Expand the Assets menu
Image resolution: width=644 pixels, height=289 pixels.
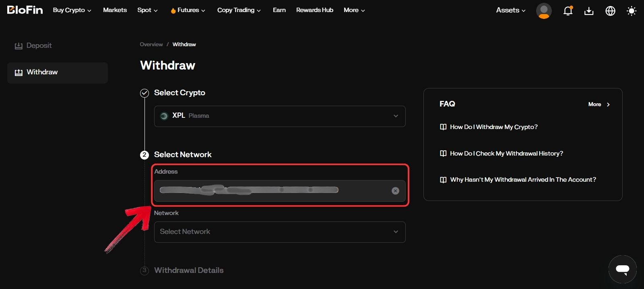(x=510, y=10)
